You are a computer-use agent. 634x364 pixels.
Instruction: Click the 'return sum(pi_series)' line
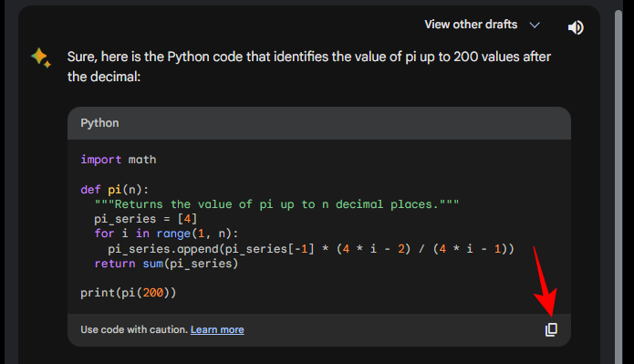point(166,264)
